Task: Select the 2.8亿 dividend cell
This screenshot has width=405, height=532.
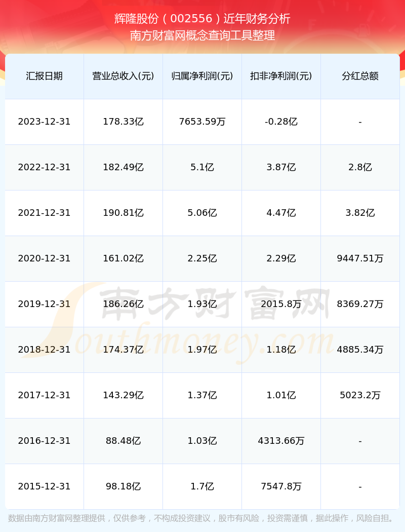Action: click(360, 167)
